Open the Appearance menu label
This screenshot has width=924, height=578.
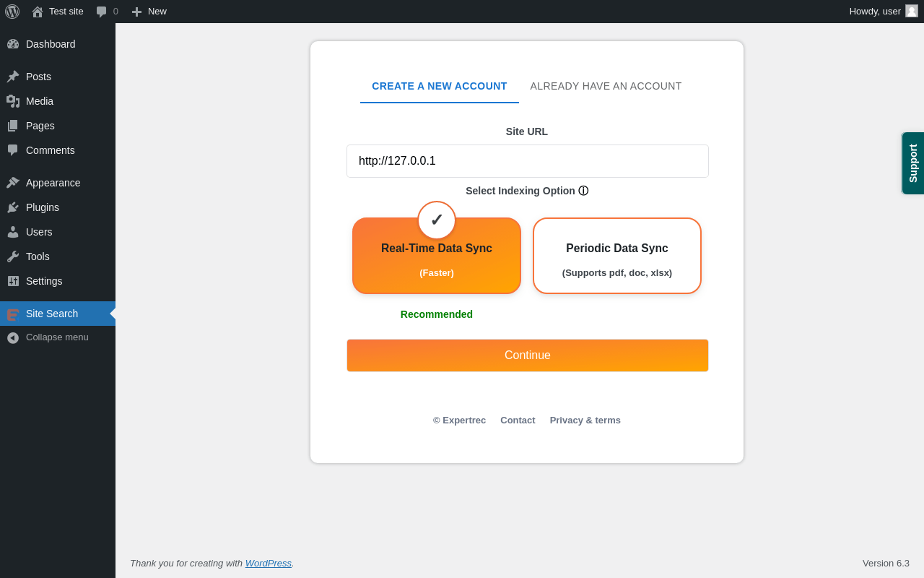[53, 183]
